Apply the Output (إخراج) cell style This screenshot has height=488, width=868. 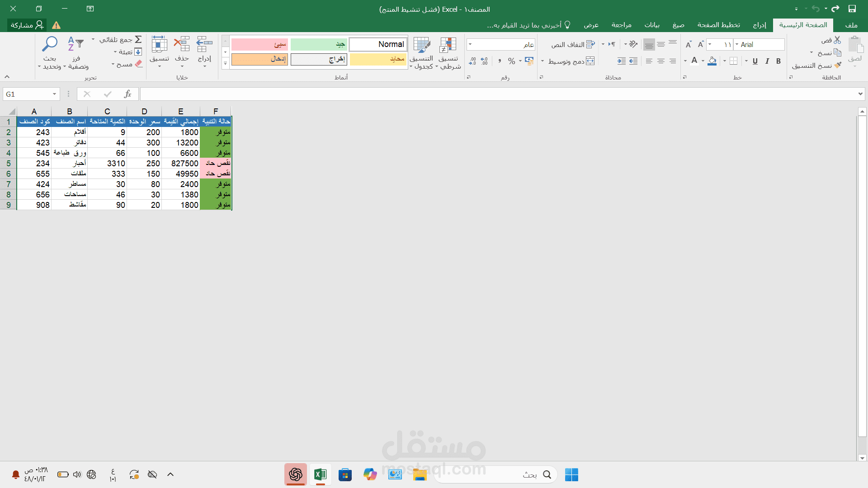319,59
